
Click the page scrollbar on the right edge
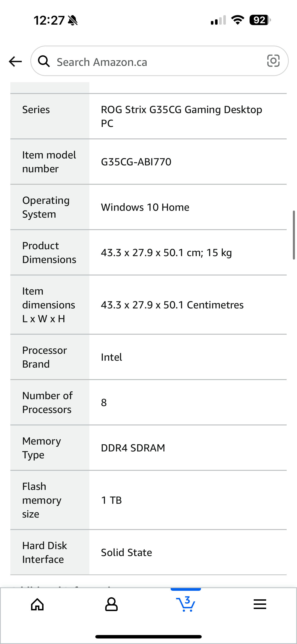[294, 235]
